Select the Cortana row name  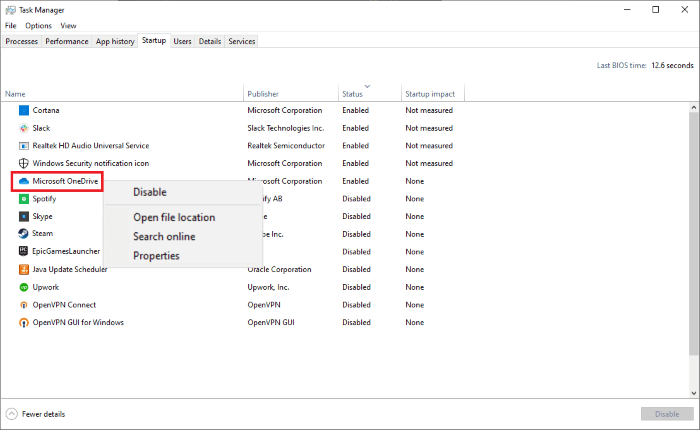[x=46, y=110]
